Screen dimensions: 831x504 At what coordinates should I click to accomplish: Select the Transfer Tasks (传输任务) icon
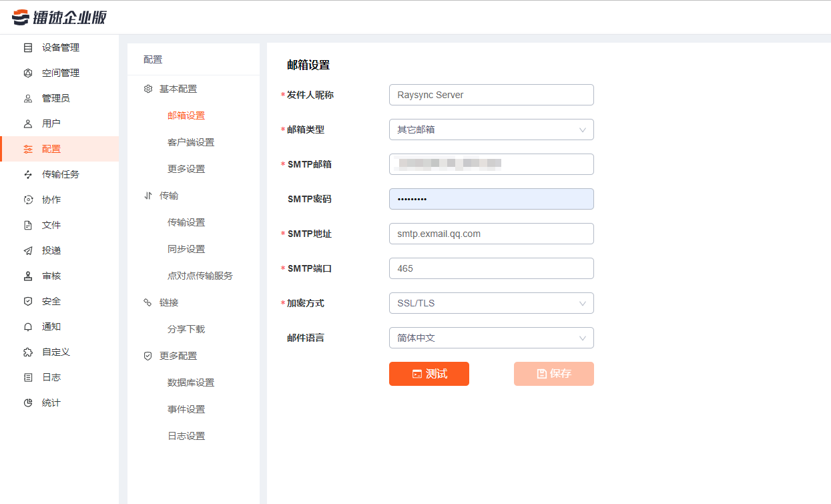coord(28,175)
